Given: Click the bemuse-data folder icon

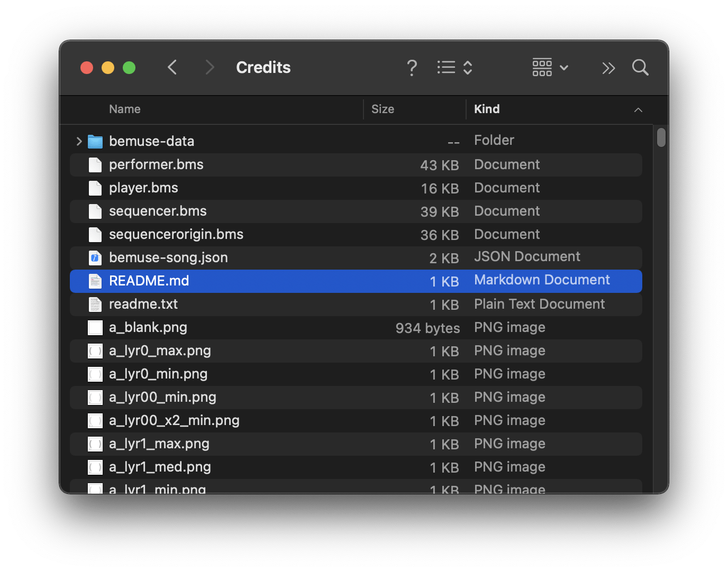Looking at the screenshot, I should point(95,141).
